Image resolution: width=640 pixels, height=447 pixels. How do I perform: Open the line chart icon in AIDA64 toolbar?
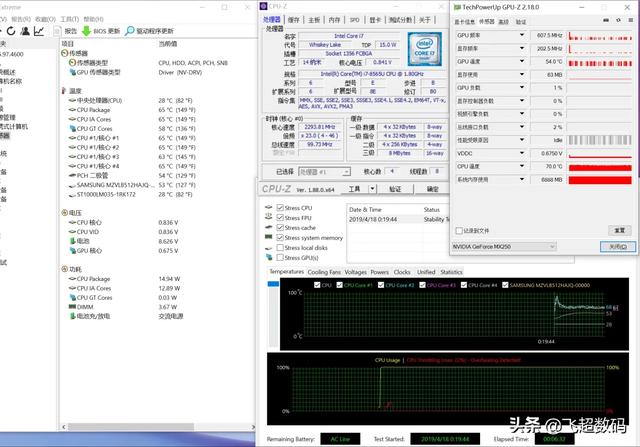pos(39,31)
